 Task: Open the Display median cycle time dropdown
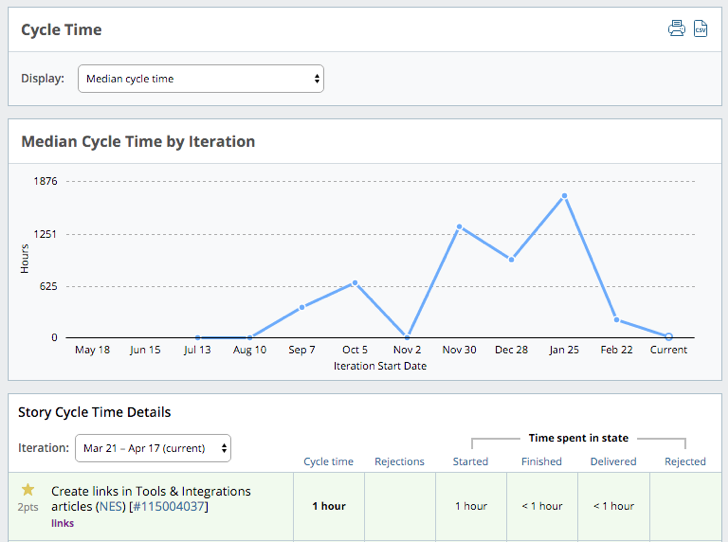click(201, 79)
